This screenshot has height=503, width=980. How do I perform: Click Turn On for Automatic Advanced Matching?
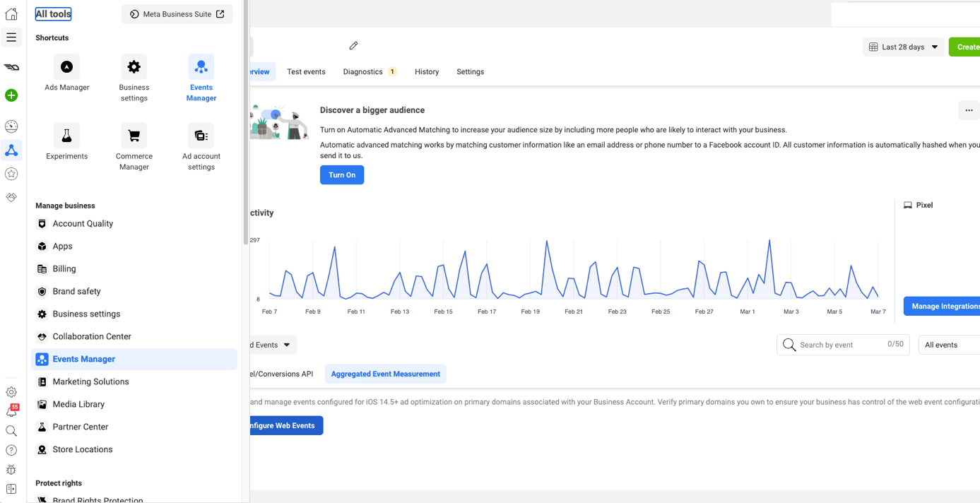tap(341, 174)
